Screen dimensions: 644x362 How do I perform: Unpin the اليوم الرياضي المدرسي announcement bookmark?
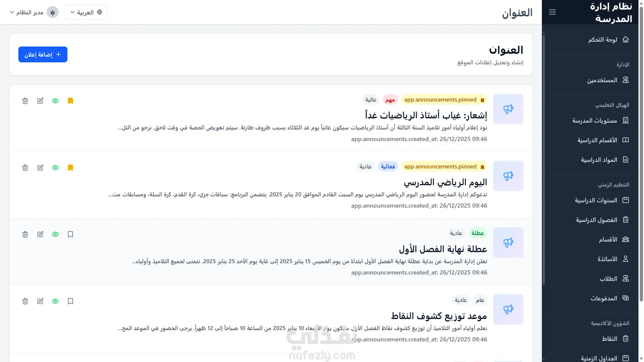(70, 168)
